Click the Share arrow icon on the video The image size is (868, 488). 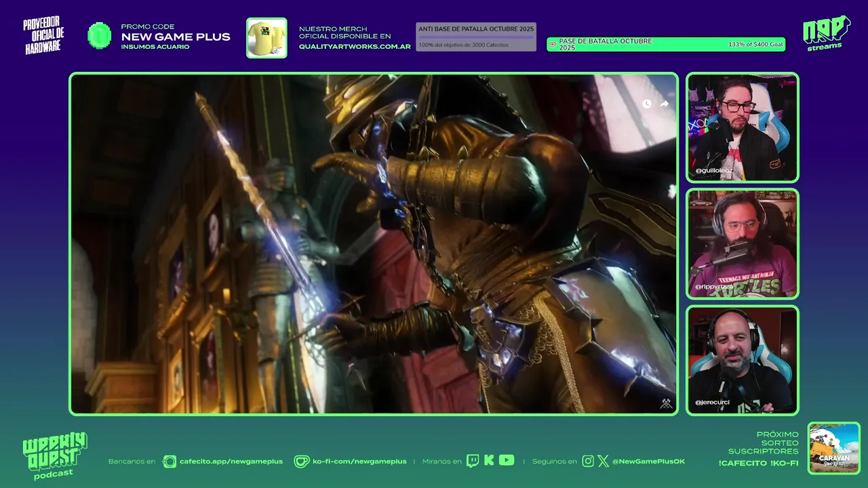665,104
